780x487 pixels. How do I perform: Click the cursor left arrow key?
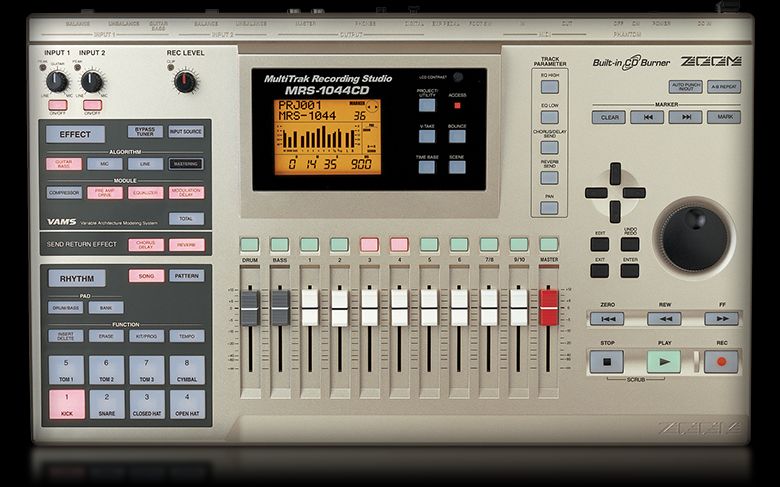(596, 193)
